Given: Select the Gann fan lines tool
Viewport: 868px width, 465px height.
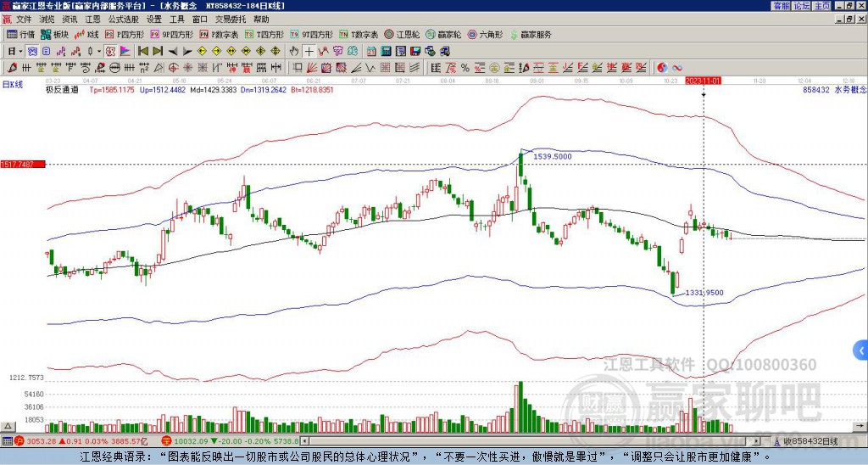Looking at the screenshot, I should click(x=312, y=68).
